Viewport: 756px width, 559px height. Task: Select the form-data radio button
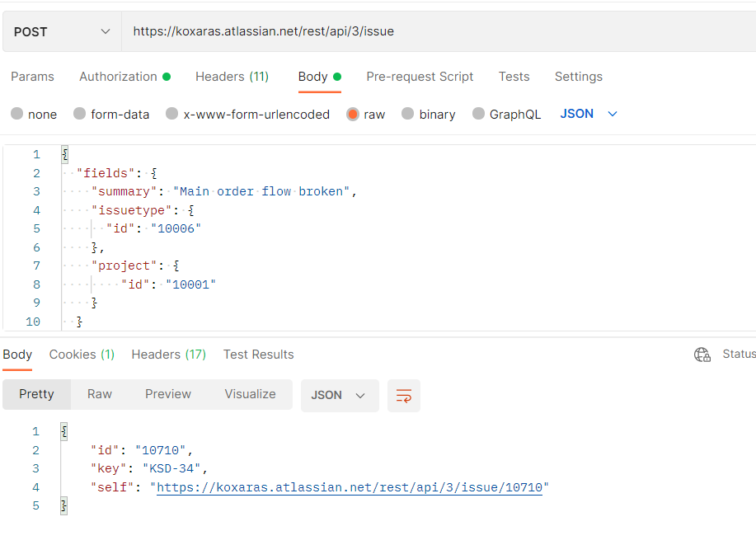79,114
